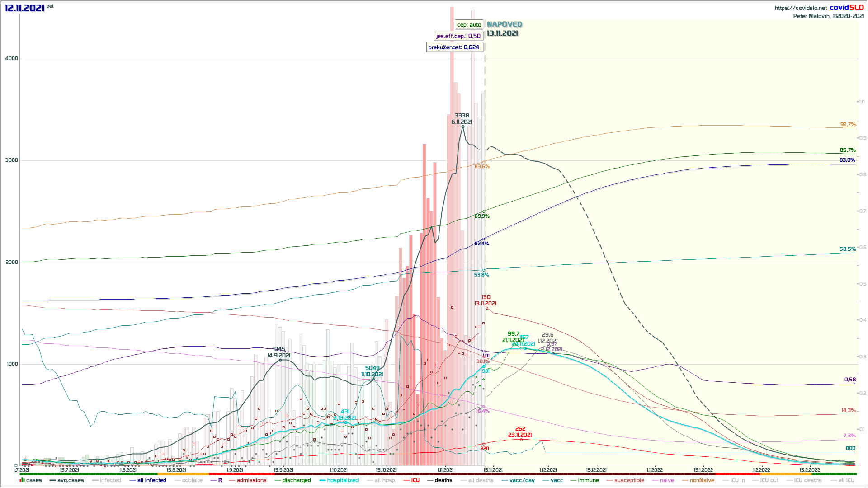The width and height of the screenshot is (868, 488).
Task: Enable the greyed-out infected series
Action: [x=110, y=480]
